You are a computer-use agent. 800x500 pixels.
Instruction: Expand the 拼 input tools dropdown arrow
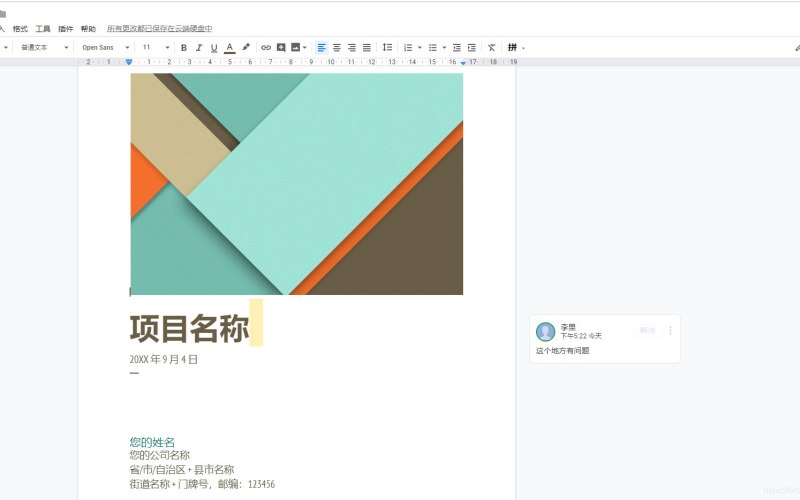[523, 48]
